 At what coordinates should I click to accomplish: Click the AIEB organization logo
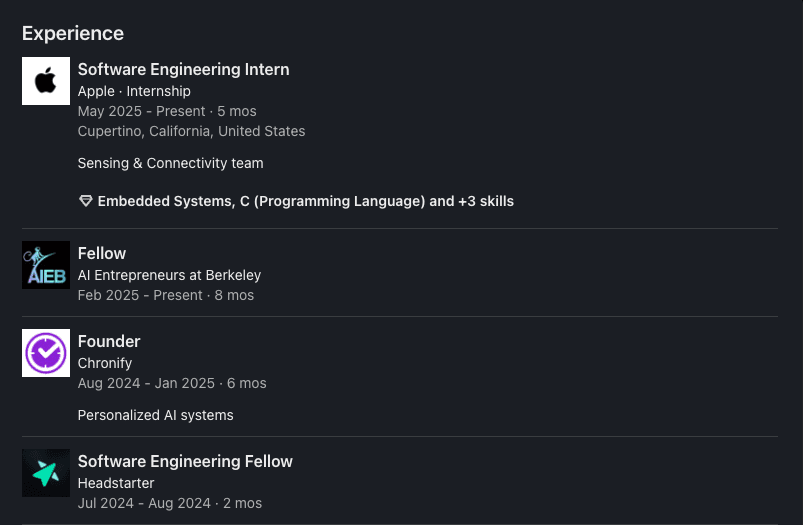tap(46, 265)
